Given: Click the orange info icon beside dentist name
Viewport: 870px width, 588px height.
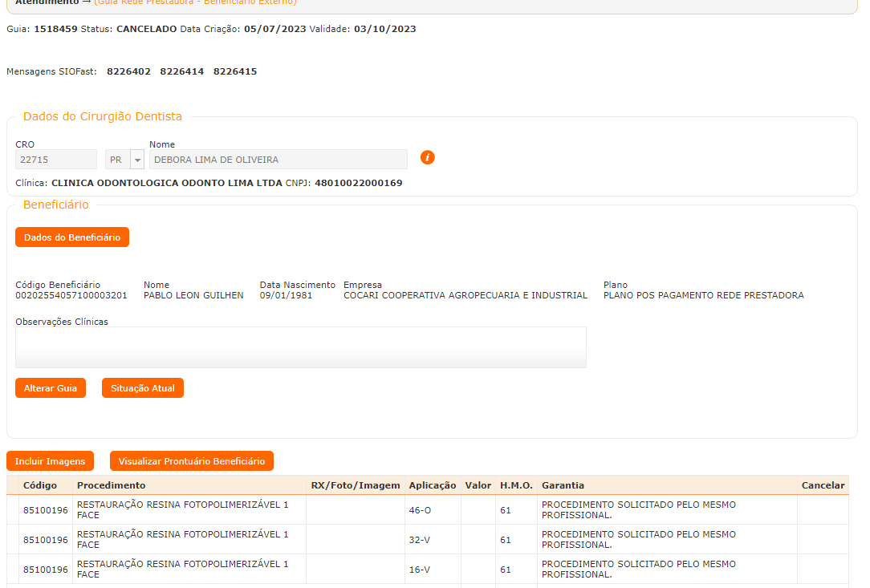Looking at the screenshot, I should point(427,157).
